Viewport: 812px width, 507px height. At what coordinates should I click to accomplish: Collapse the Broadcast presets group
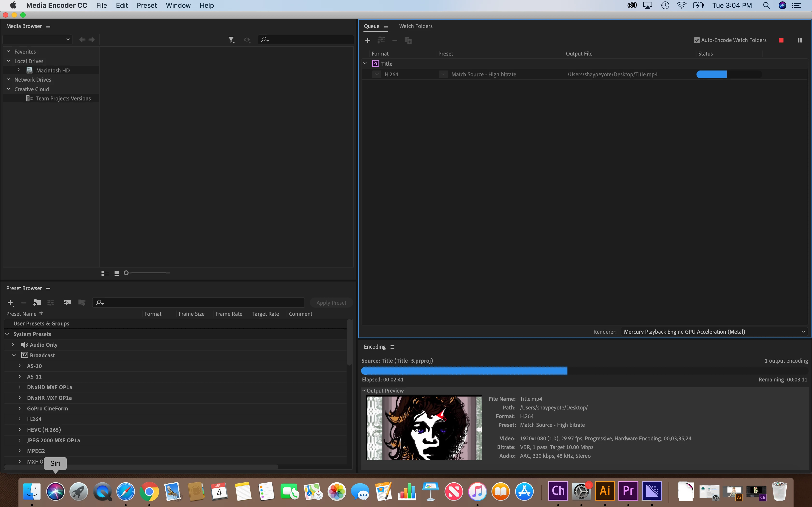click(14, 355)
